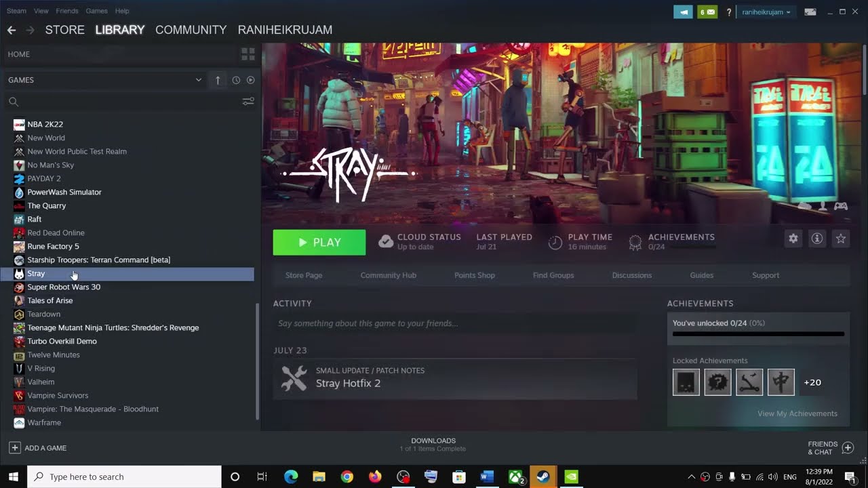Image resolution: width=868 pixels, height=488 pixels.
Task: Open the green notifications envelope icon
Action: coord(707,12)
